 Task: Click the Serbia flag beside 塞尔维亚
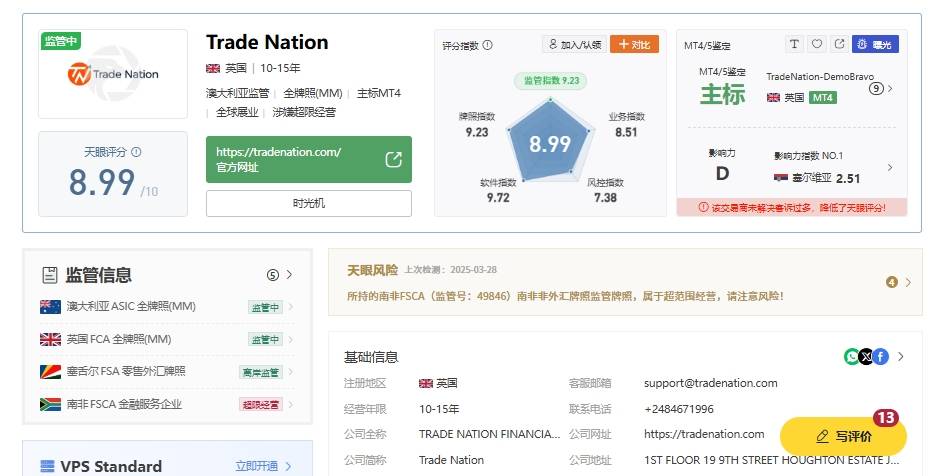coord(781,178)
